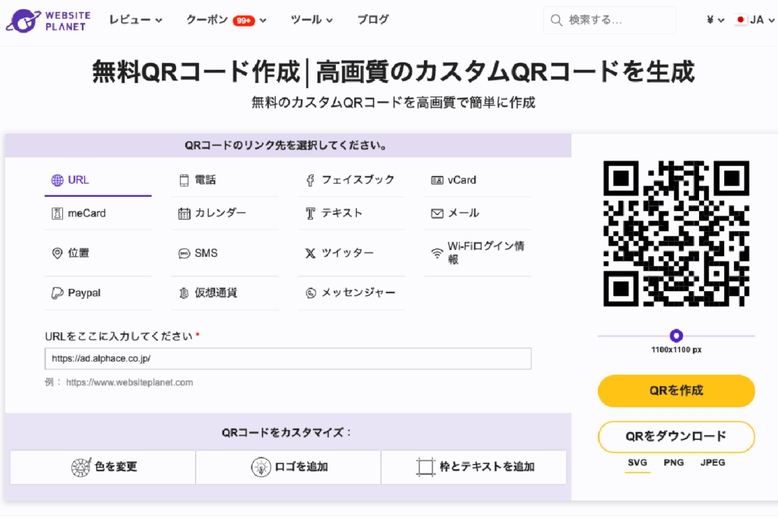The width and height of the screenshot is (778, 532).
Task: Choose the Facebook (フェイスブック) icon
Action: tap(310, 180)
